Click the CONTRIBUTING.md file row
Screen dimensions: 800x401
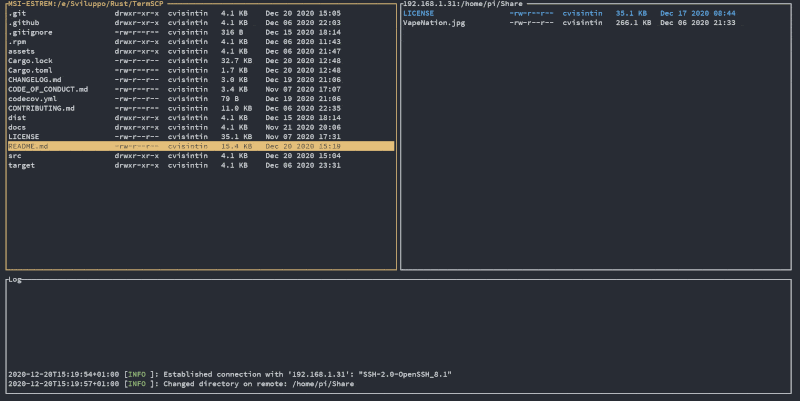point(41,108)
